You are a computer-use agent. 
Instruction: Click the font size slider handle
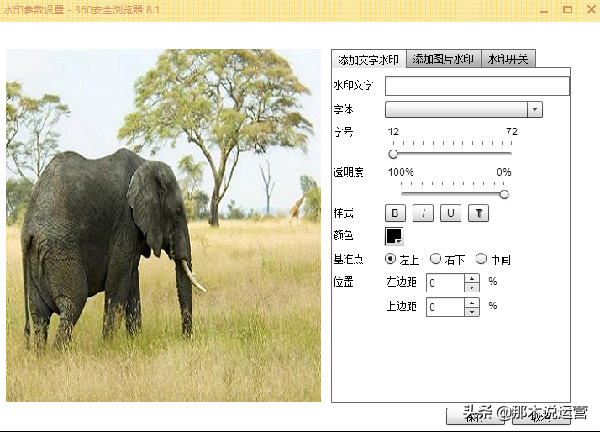point(393,154)
